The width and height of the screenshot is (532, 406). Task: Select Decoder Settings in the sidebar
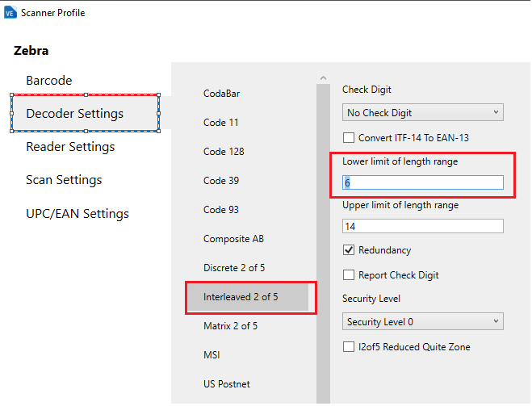75,114
